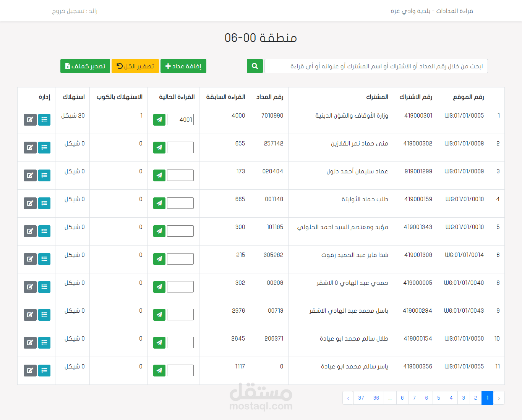Edit the meter for subscription 419000284
Image resolution: width=522 pixels, height=420 pixels.
tap(30, 315)
